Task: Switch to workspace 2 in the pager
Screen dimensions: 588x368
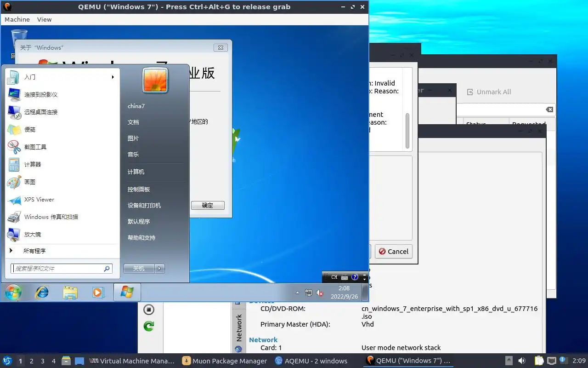Action: tap(31, 361)
